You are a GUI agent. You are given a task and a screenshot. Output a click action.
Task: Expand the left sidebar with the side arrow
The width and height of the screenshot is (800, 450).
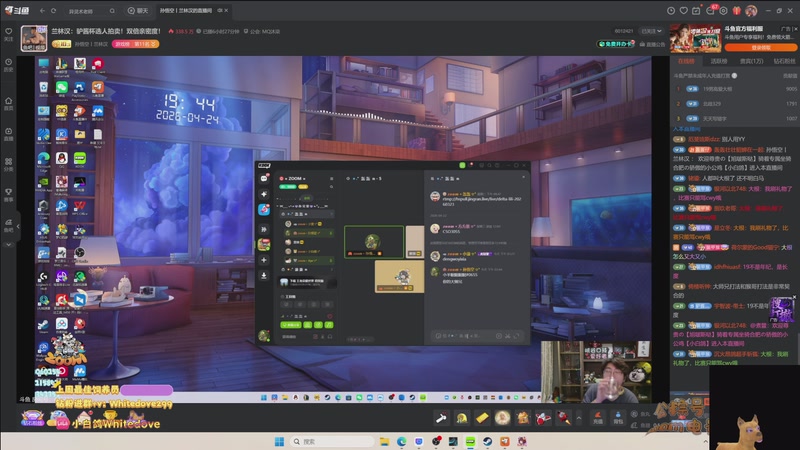[x=18, y=226]
